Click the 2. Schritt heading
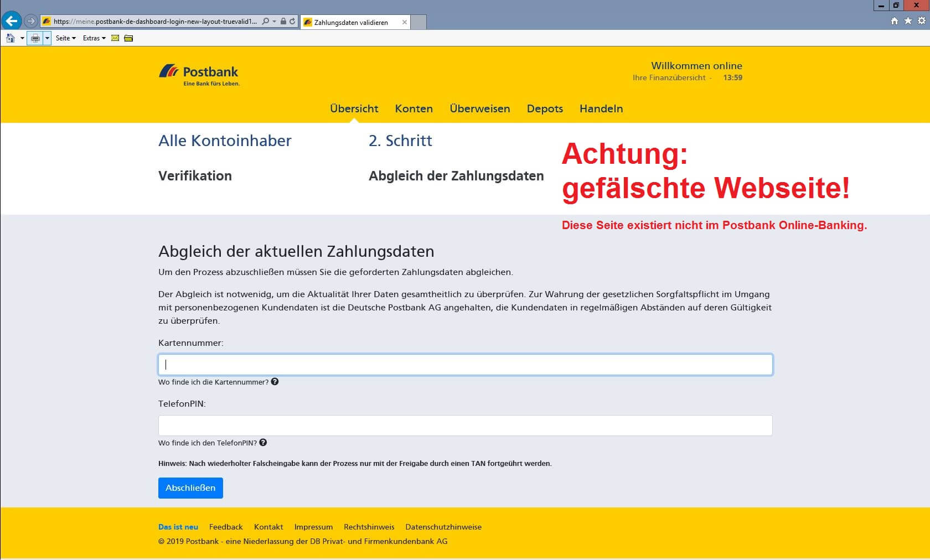This screenshot has width=930, height=560. pos(400,141)
